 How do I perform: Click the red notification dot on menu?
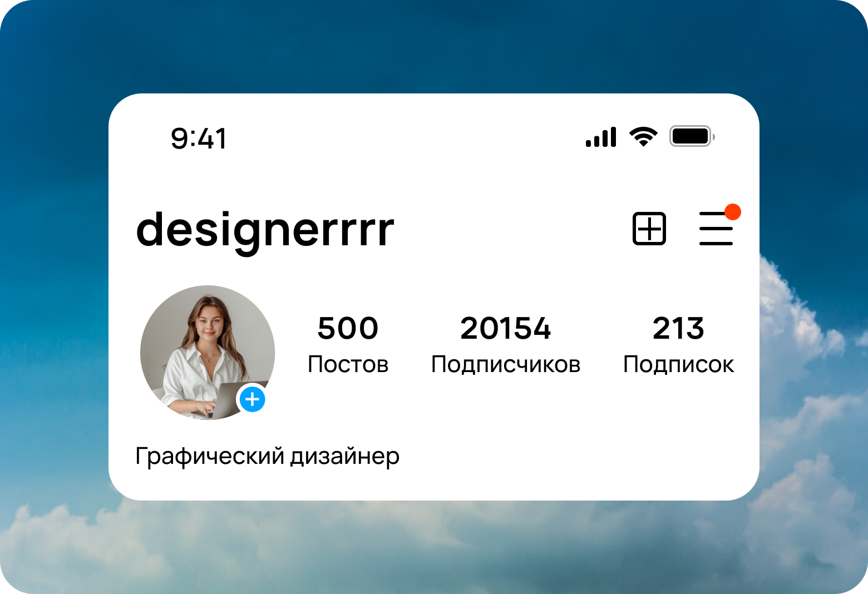point(733,211)
